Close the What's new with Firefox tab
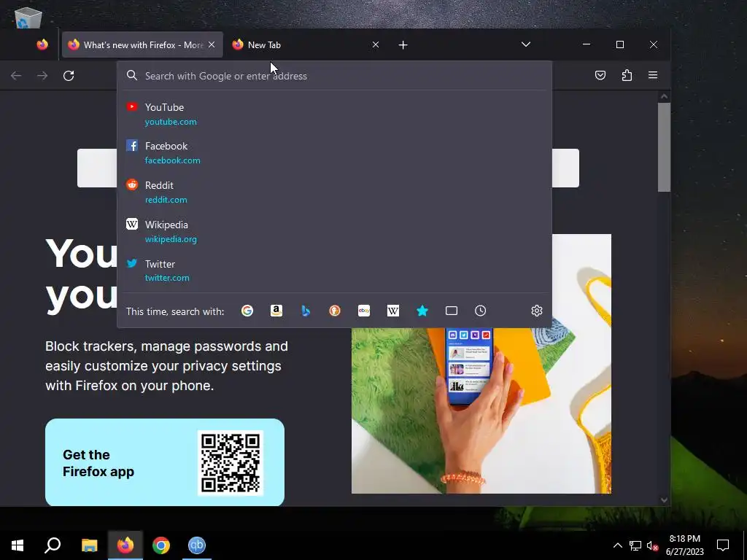747x560 pixels. click(212, 44)
